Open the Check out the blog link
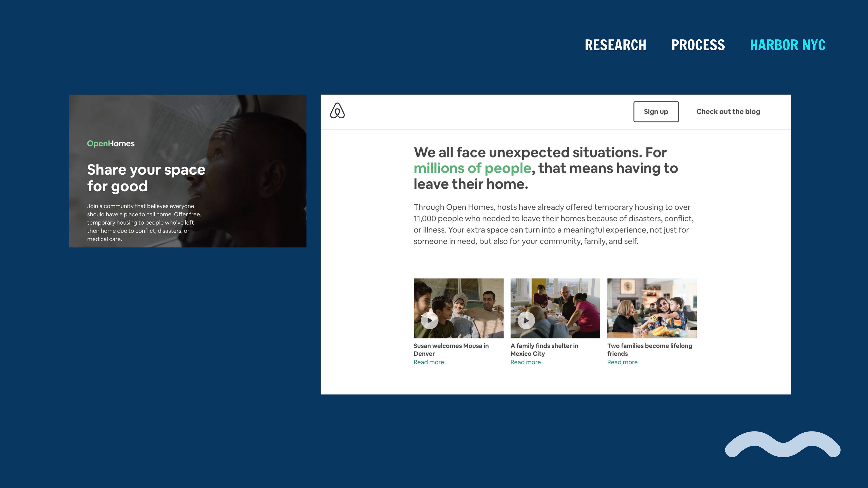Viewport: 868px width, 488px height. coord(728,111)
